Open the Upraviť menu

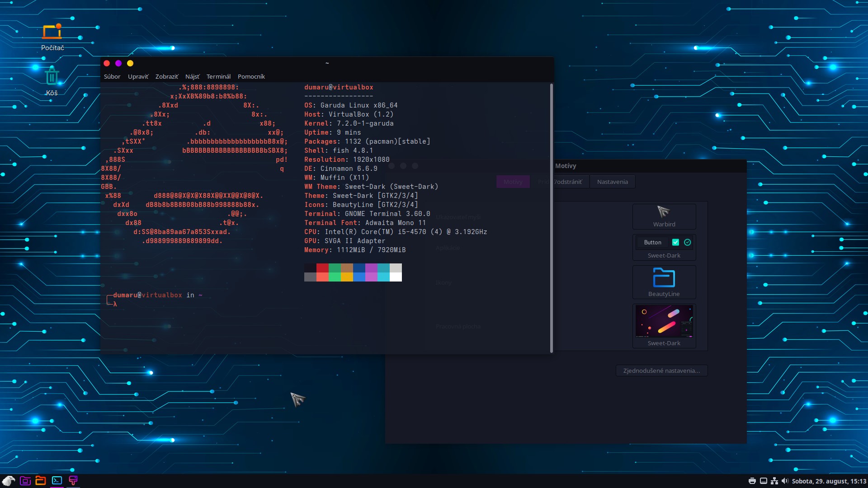138,77
